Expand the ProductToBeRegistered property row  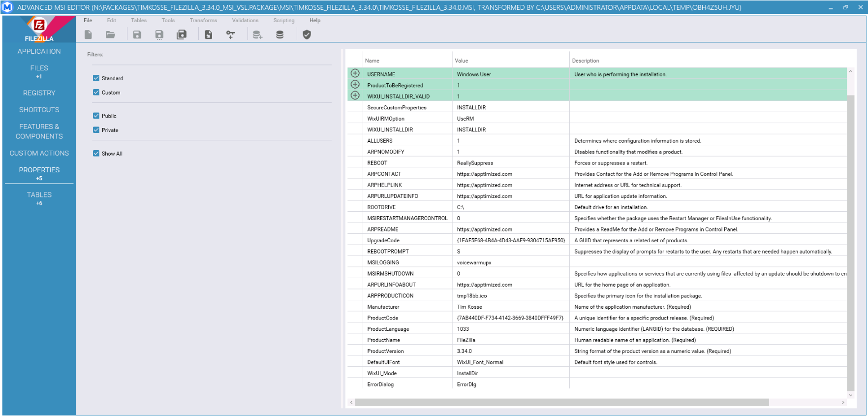(355, 84)
